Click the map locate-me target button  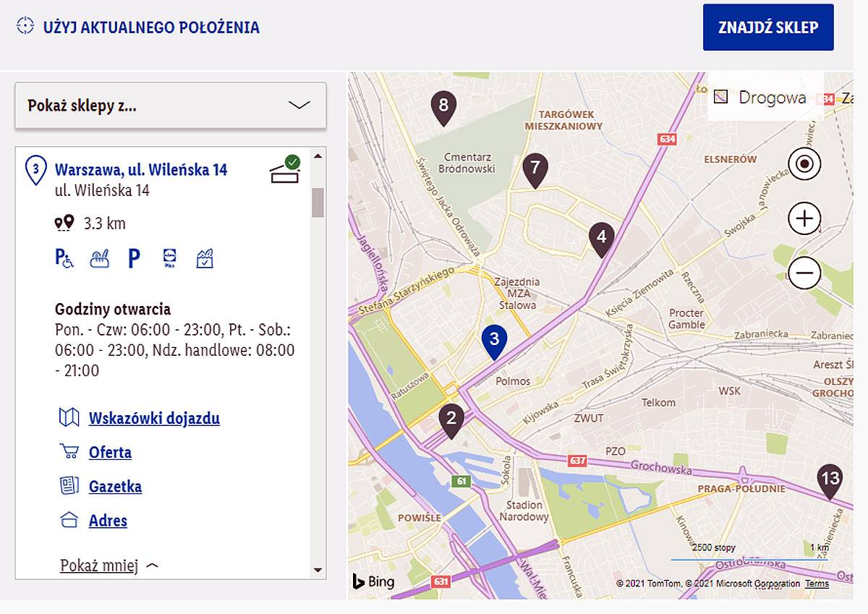click(804, 164)
